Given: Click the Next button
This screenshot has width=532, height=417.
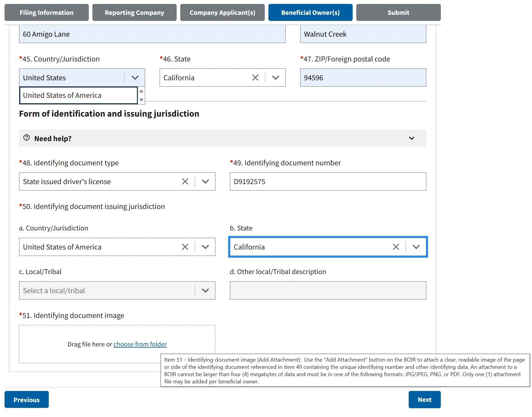Looking at the screenshot, I should (x=424, y=399).
